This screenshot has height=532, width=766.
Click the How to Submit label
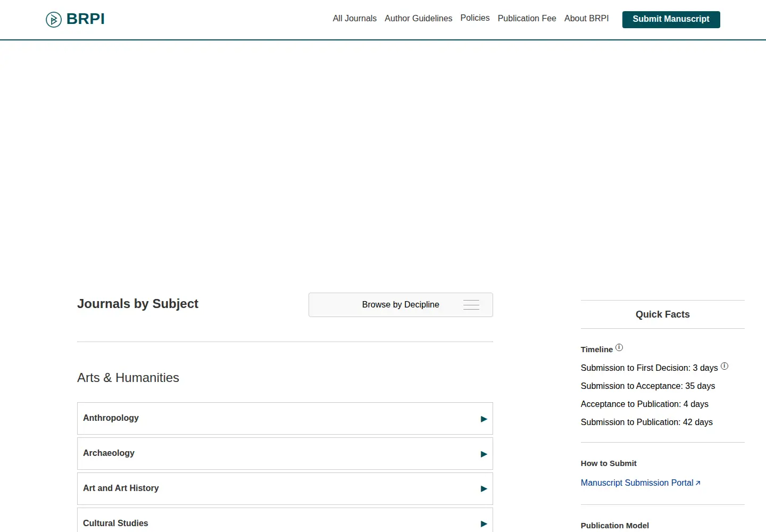coord(609,463)
